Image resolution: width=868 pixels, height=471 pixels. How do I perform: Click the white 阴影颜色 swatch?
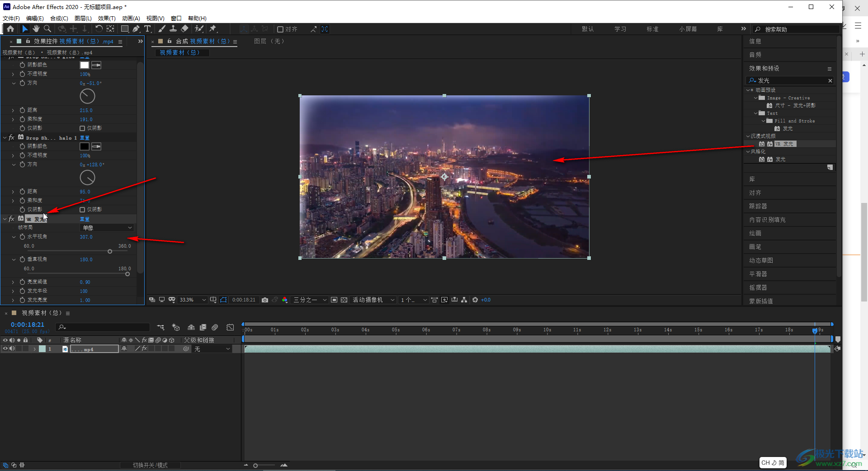pyautogui.click(x=85, y=65)
